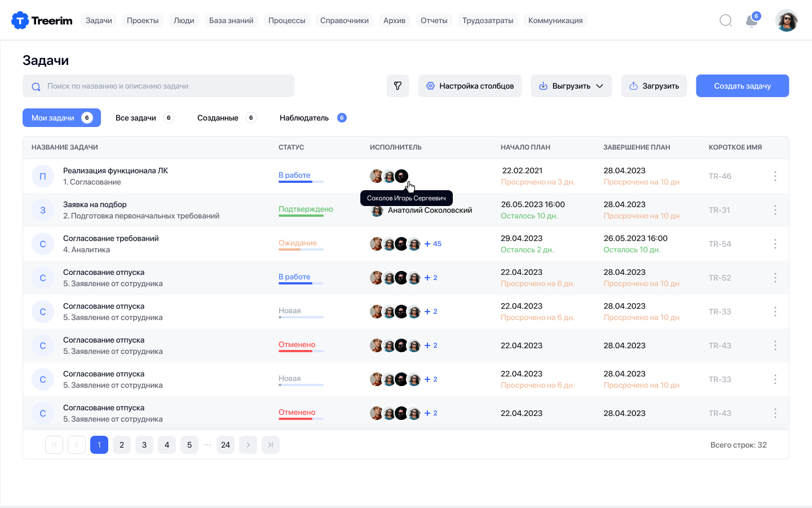Open notifications bell icon

coord(751,21)
